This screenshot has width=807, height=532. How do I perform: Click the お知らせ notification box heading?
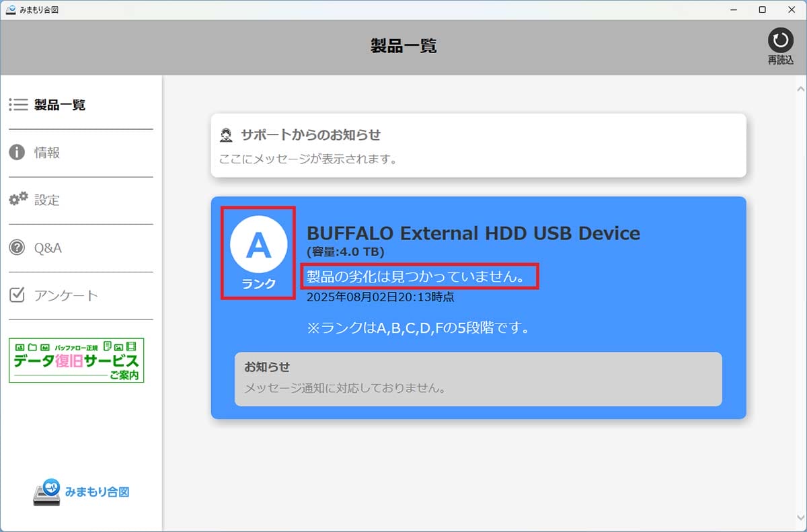click(x=267, y=367)
